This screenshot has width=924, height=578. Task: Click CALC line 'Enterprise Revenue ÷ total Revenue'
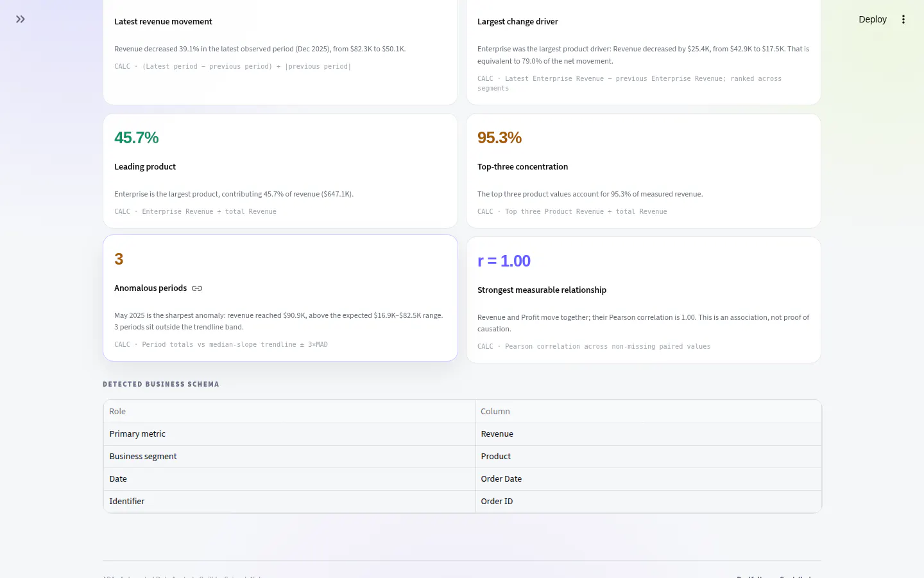(x=195, y=211)
